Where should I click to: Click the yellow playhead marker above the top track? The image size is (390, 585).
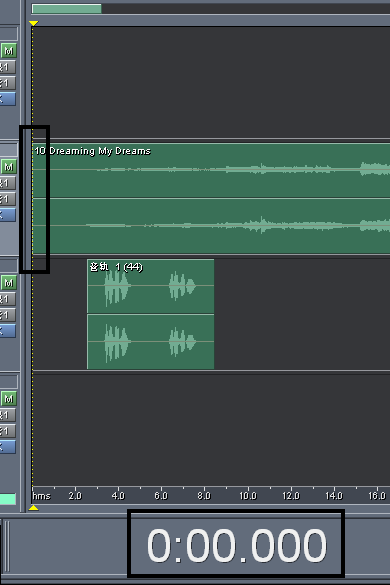pos(33,24)
